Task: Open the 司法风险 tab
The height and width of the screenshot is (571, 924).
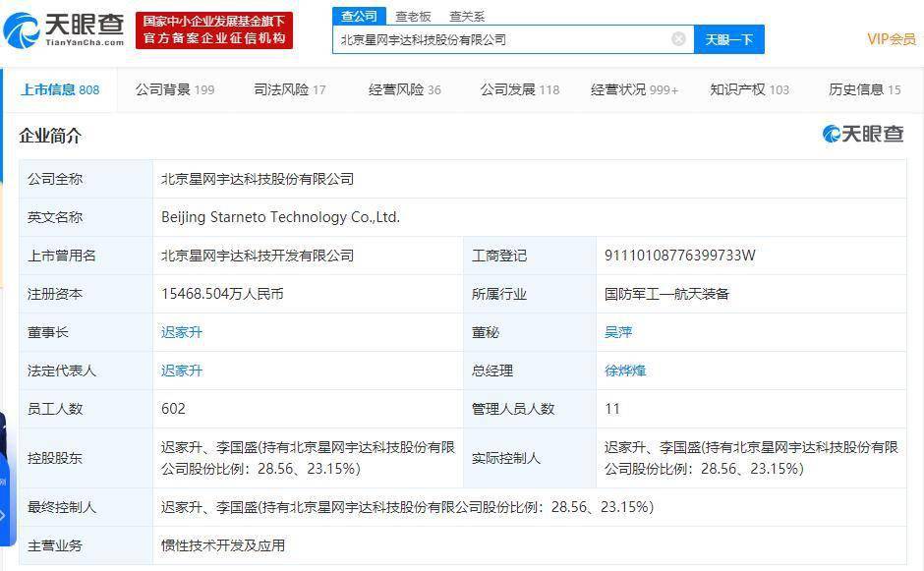Action: pyautogui.click(x=284, y=87)
